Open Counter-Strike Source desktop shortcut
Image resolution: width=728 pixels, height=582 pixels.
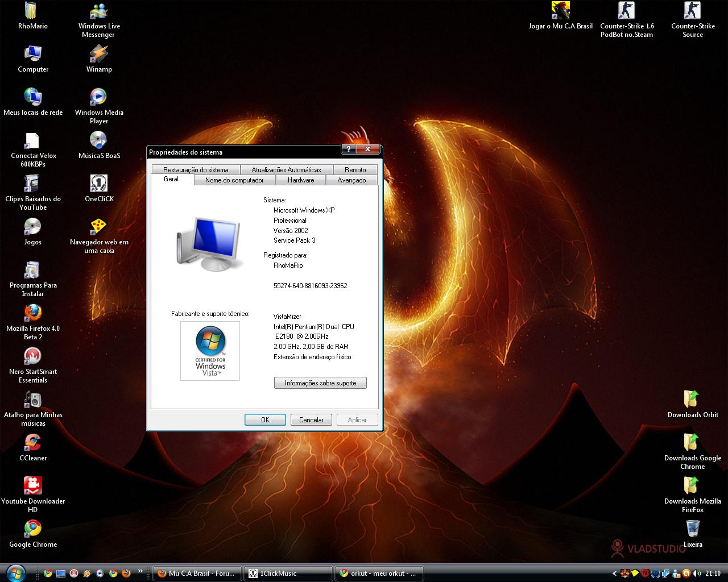[x=693, y=12]
